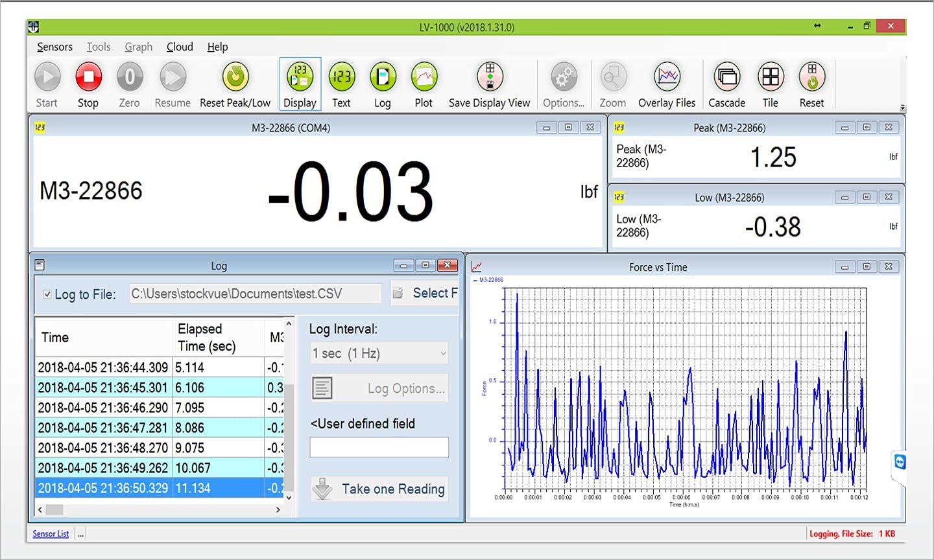The width and height of the screenshot is (934, 560).
Task: Open the Text view icon
Action: tap(341, 78)
